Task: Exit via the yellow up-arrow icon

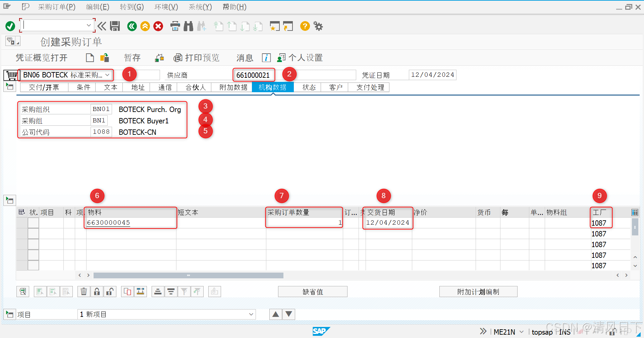Action: (x=145, y=26)
